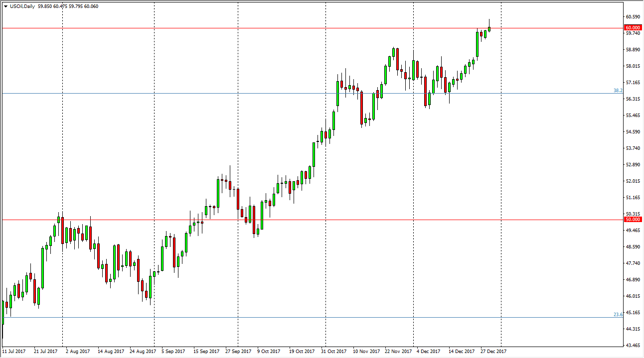Image resolution: width=644 pixels, height=358 pixels.
Task: Click the USOil,Daily symbol label
Action: click(22, 6)
